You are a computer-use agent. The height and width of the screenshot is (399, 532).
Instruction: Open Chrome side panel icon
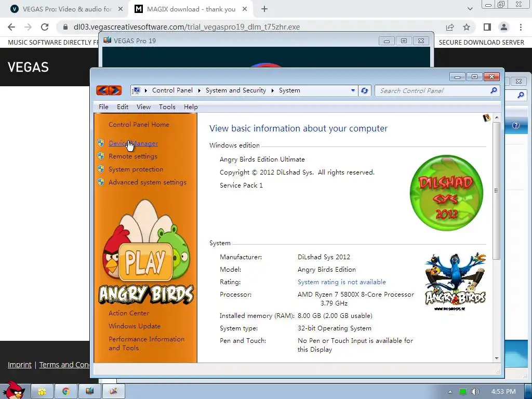click(x=487, y=27)
